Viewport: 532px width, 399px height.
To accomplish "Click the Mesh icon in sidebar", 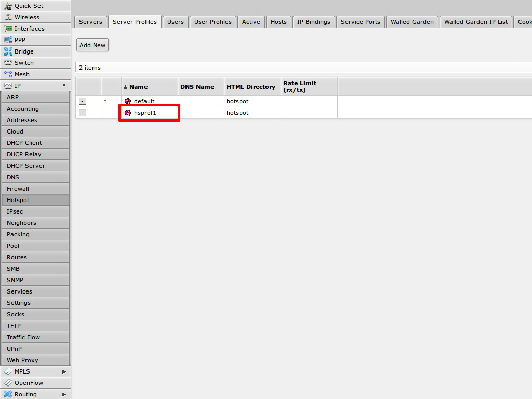I will [8, 74].
